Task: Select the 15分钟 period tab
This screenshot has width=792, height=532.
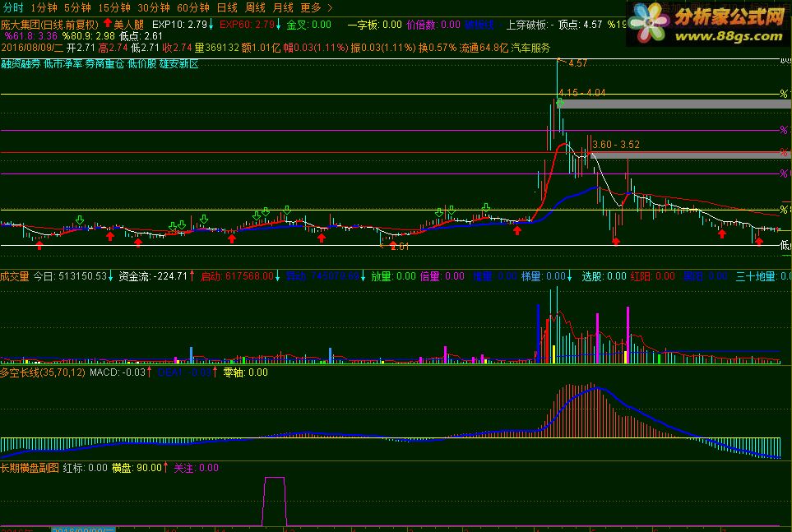Action: (x=114, y=7)
